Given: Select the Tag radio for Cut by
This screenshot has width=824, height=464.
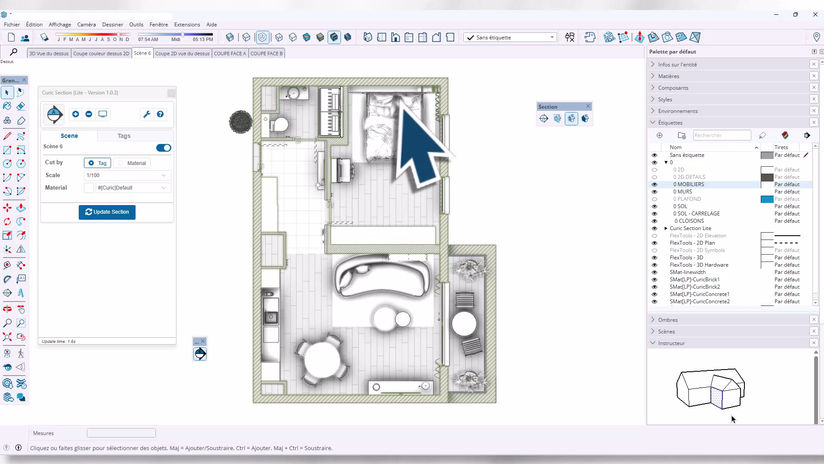Looking at the screenshot, I should (x=97, y=163).
